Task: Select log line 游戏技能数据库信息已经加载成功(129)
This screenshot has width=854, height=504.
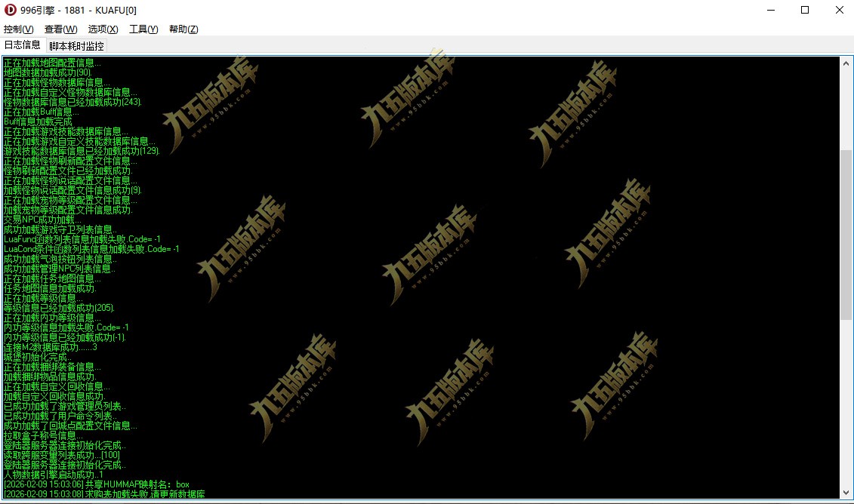Action: point(82,151)
